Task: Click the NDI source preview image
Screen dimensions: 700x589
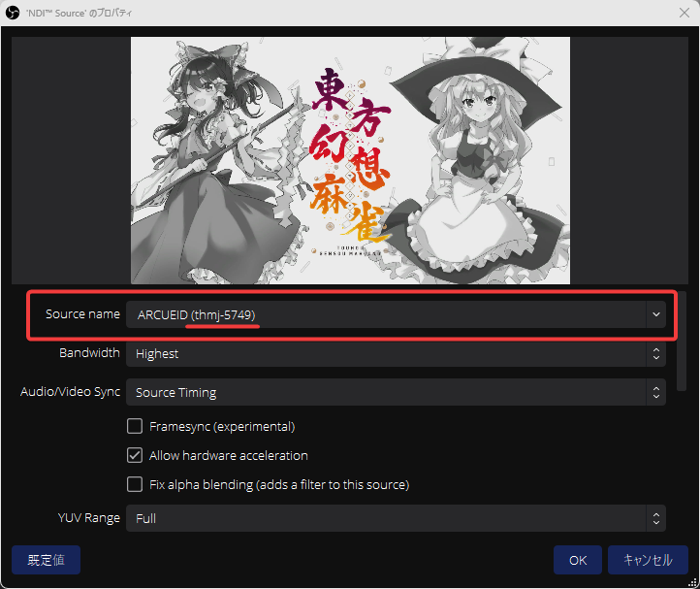Action: click(x=350, y=160)
